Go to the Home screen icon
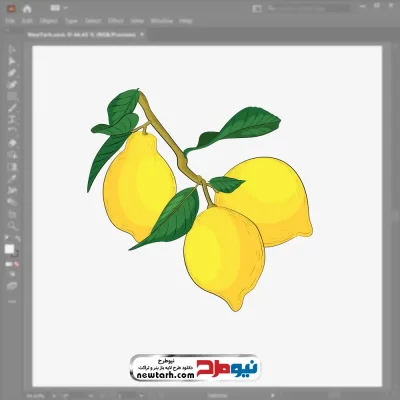 (x=27, y=9)
